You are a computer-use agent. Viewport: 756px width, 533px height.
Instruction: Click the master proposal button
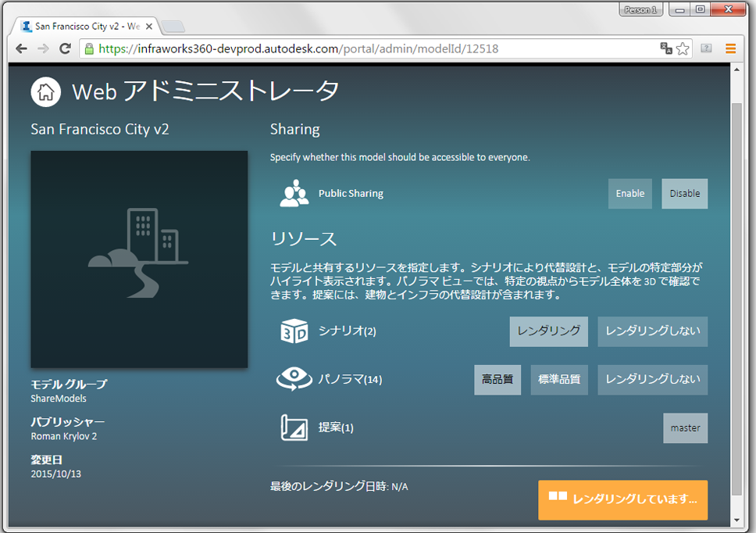[x=685, y=427]
